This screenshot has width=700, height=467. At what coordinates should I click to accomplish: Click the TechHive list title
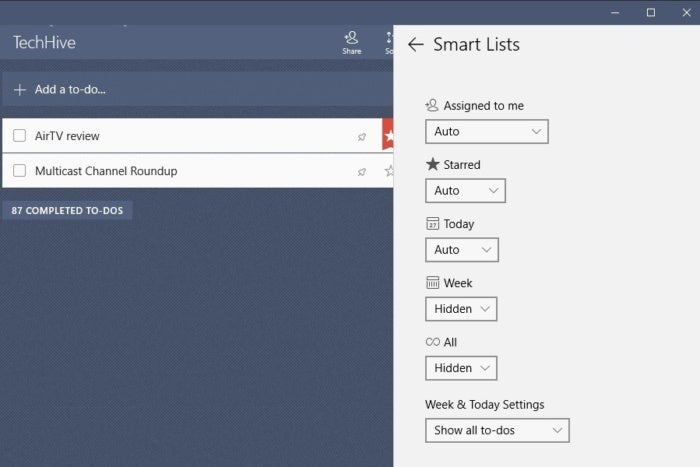click(44, 42)
